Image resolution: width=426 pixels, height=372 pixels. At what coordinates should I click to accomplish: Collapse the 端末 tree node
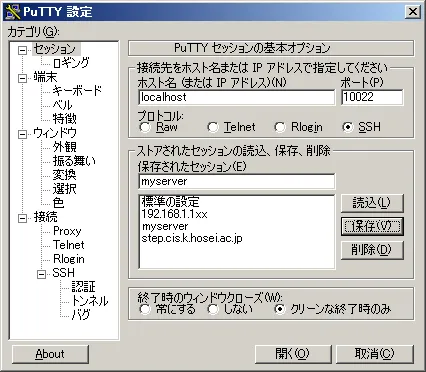point(22,78)
